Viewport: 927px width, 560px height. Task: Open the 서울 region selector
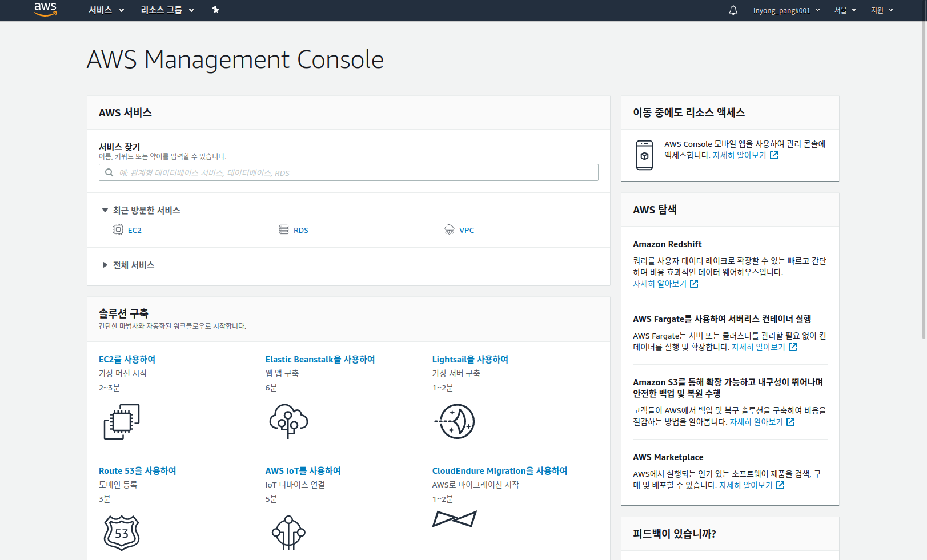point(845,10)
